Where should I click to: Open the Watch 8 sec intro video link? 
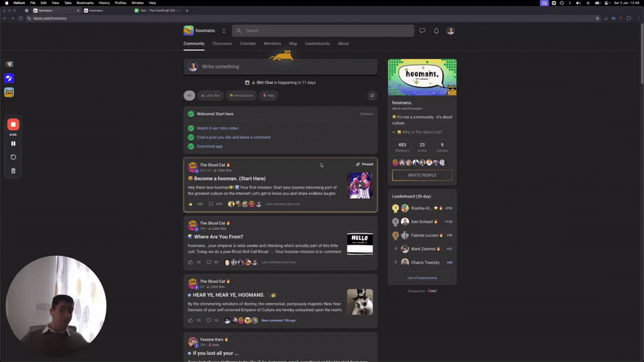pos(218,128)
